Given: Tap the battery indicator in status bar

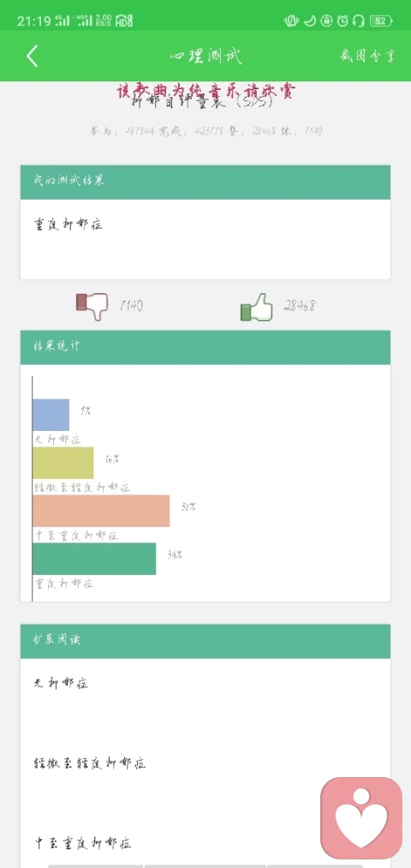Looking at the screenshot, I should 381,21.
